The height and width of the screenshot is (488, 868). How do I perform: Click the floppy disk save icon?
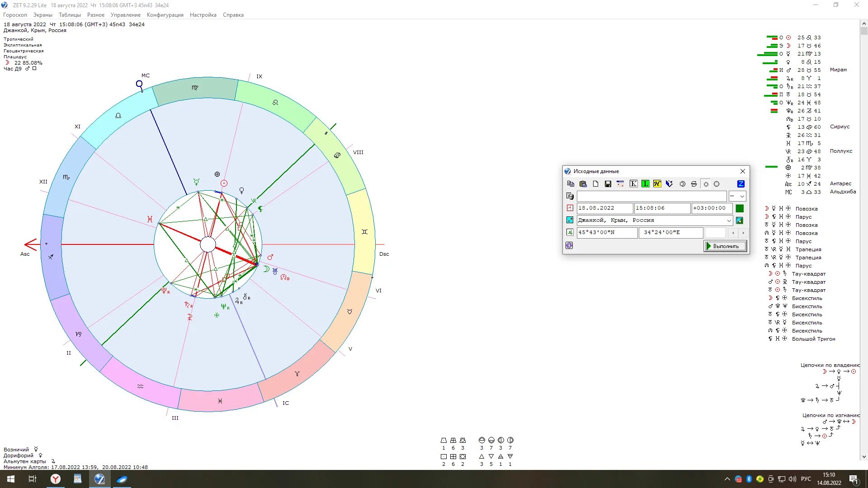point(608,184)
